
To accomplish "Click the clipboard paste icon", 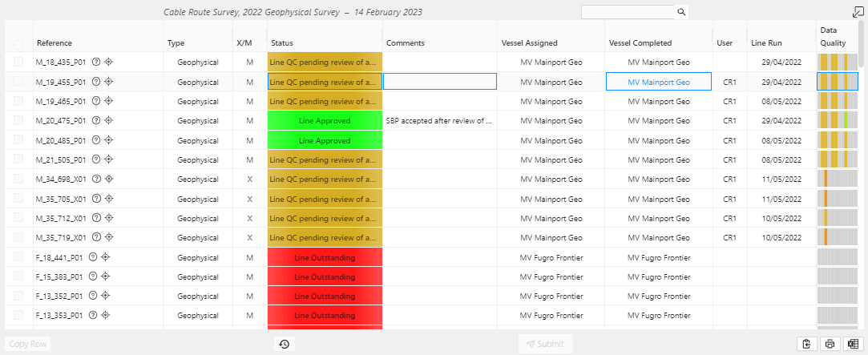I will click(806, 344).
